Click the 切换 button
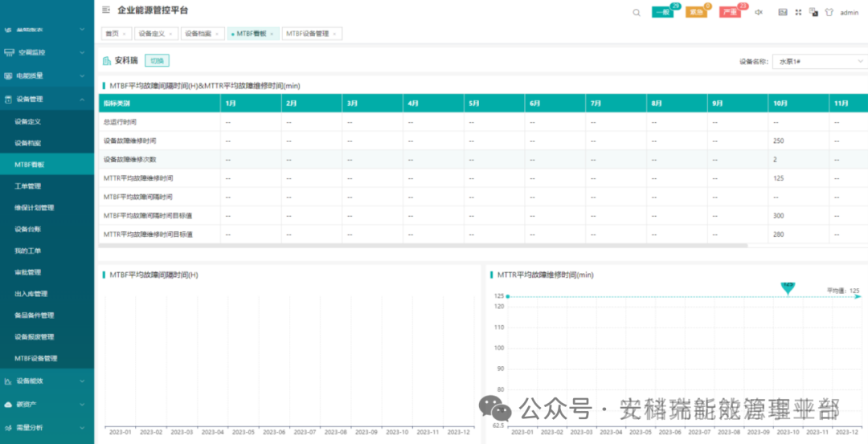Viewport: 868px width, 444px height. [158, 61]
